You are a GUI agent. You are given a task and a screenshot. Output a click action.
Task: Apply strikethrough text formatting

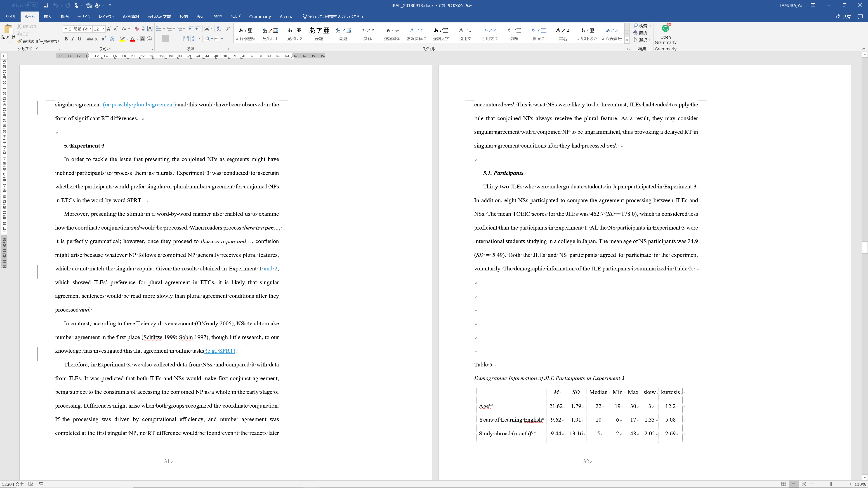[90, 39]
